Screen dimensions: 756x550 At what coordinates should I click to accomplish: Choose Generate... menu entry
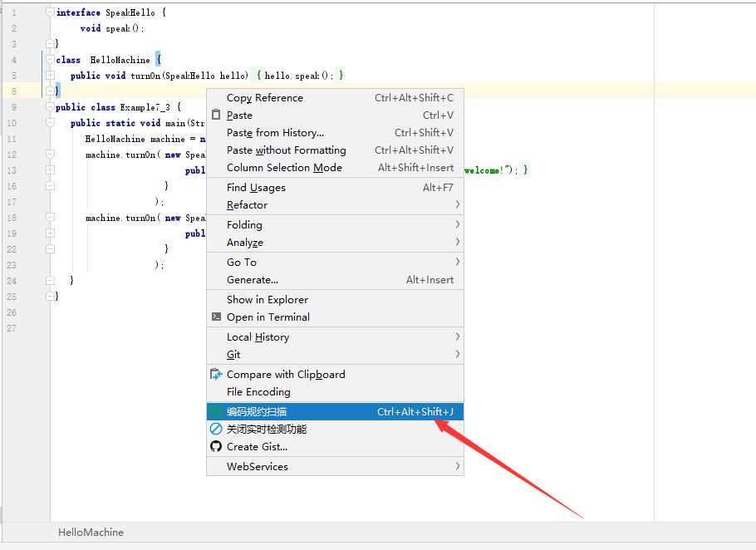tap(335, 280)
